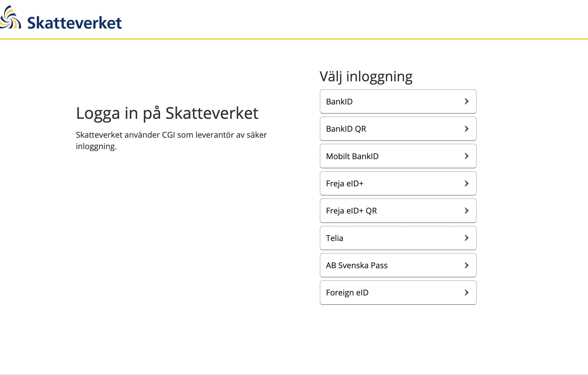
Task: Select AB Svenska Pass login
Action: tap(398, 265)
